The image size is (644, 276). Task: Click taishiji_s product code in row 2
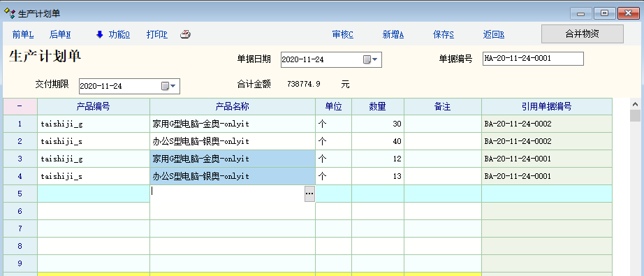click(61, 141)
